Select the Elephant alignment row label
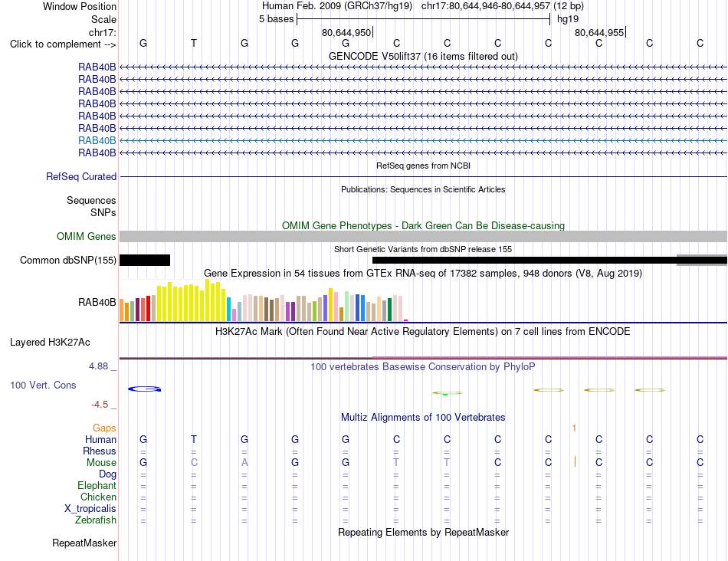Image resolution: width=728 pixels, height=561 pixels. click(x=97, y=485)
